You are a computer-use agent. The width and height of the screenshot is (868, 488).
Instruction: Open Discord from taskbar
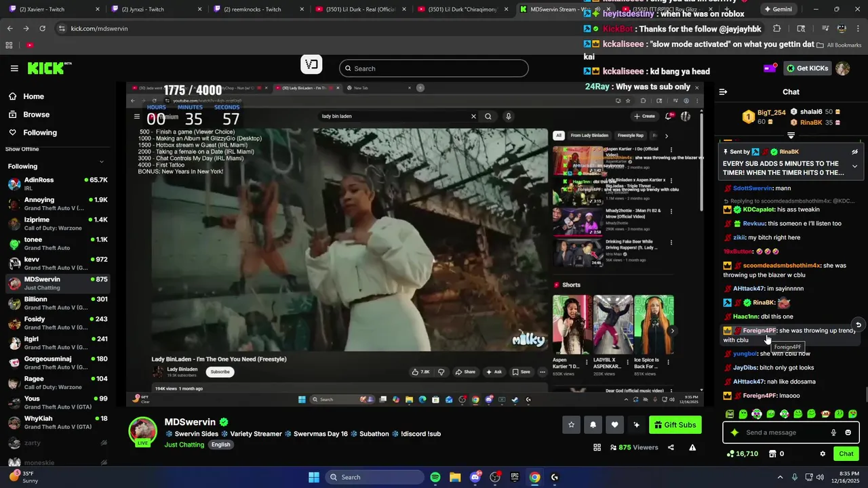tap(475, 477)
